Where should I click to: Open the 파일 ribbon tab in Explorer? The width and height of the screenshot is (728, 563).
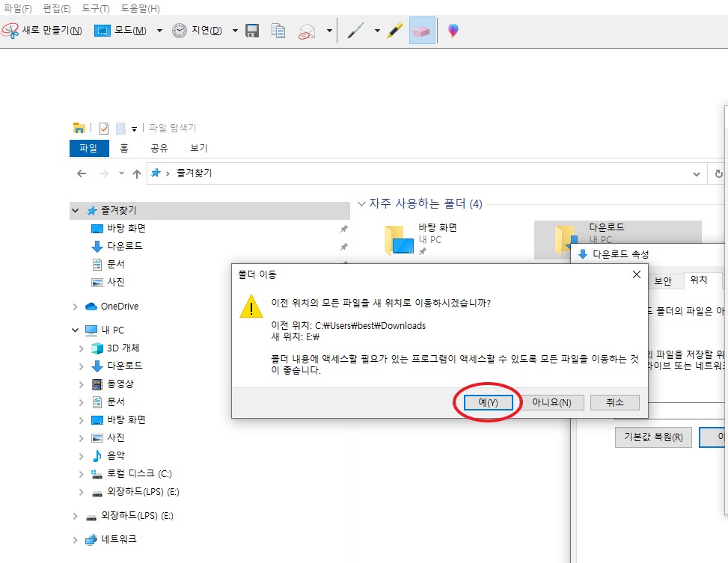coord(89,148)
